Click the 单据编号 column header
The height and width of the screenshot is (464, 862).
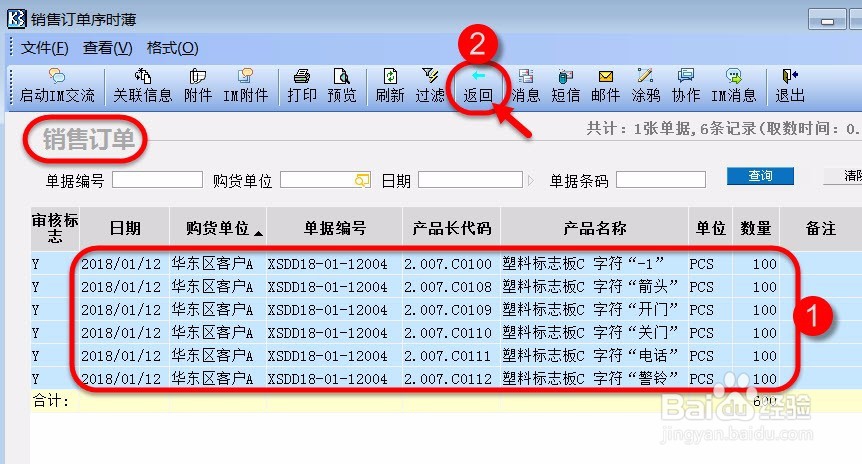335,228
